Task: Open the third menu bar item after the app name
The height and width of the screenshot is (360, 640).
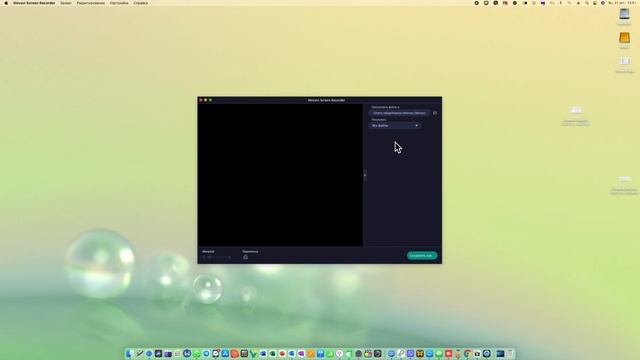Action: 119,3
